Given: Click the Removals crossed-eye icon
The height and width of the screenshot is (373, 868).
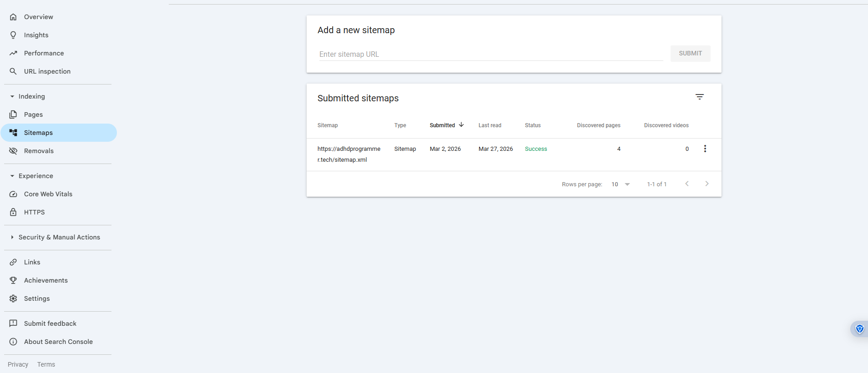Looking at the screenshot, I should (x=14, y=151).
